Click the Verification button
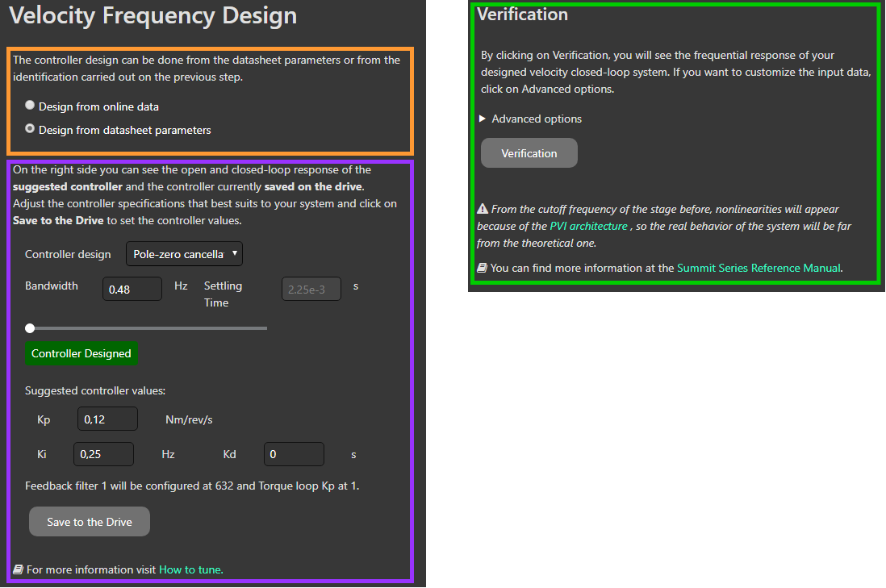Screen dimensions: 886x588 tap(529, 153)
